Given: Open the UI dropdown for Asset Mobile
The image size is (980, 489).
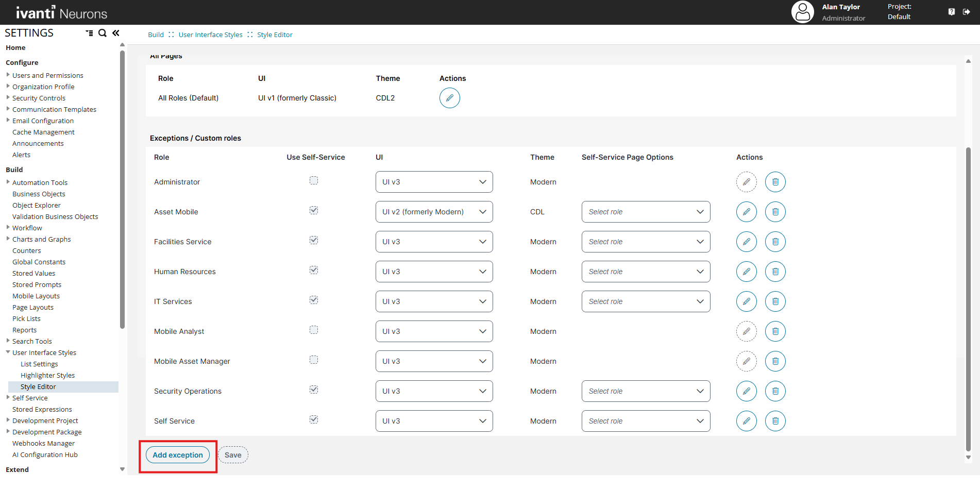Looking at the screenshot, I should [x=434, y=212].
